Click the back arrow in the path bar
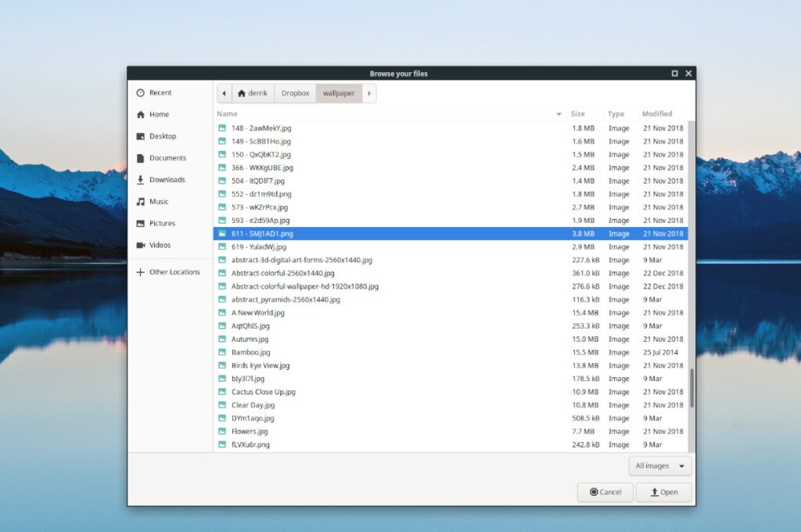The image size is (801, 532). [224, 92]
